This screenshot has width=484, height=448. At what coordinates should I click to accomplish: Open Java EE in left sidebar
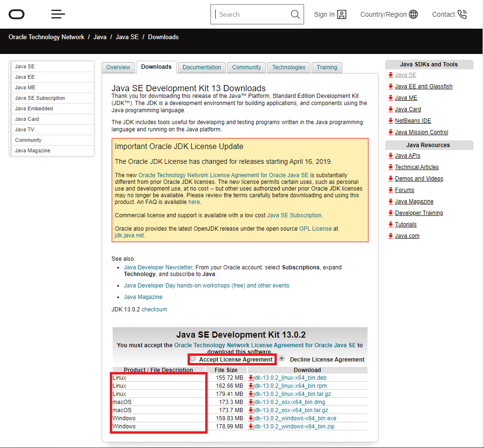[52, 77]
